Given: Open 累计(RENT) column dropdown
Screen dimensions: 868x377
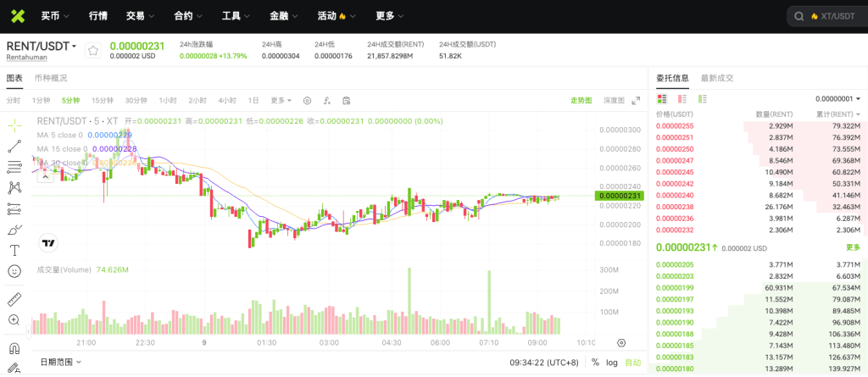Looking at the screenshot, I should [x=838, y=114].
